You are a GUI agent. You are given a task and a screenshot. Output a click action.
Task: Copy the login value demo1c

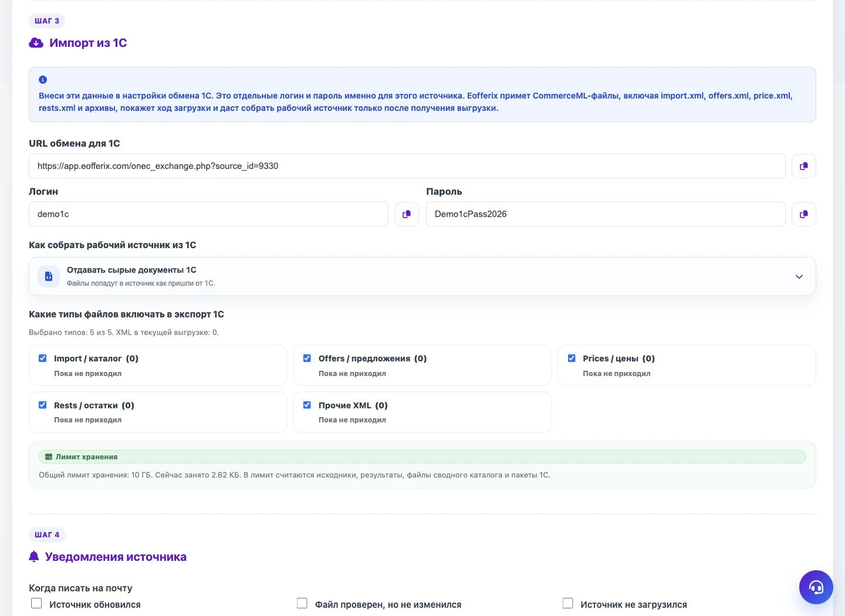pos(406,214)
